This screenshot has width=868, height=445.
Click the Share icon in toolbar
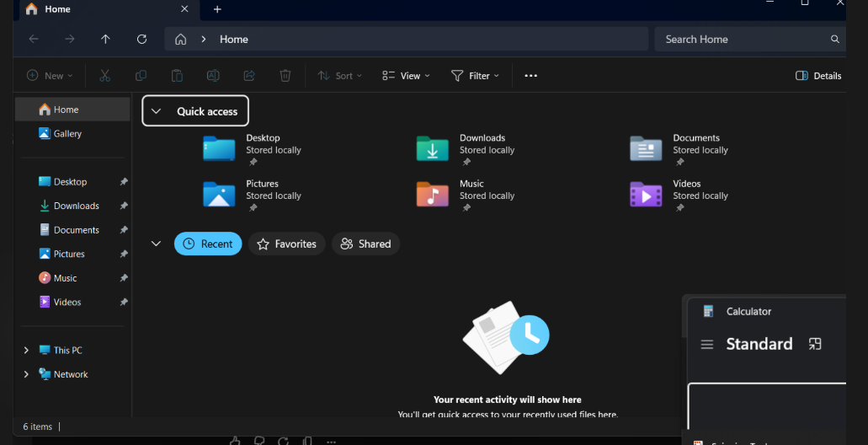pyautogui.click(x=249, y=76)
